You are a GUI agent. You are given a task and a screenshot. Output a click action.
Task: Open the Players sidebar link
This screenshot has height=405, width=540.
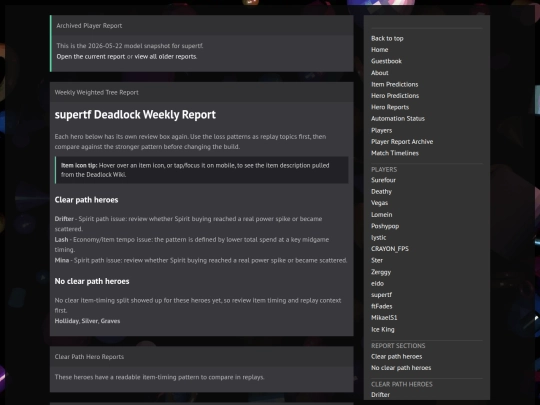click(382, 131)
